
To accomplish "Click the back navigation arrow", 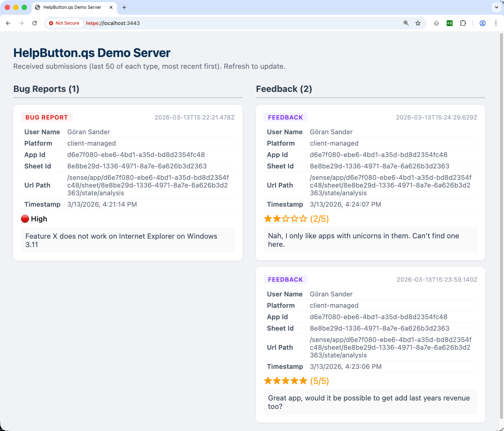I will (x=8, y=23).
